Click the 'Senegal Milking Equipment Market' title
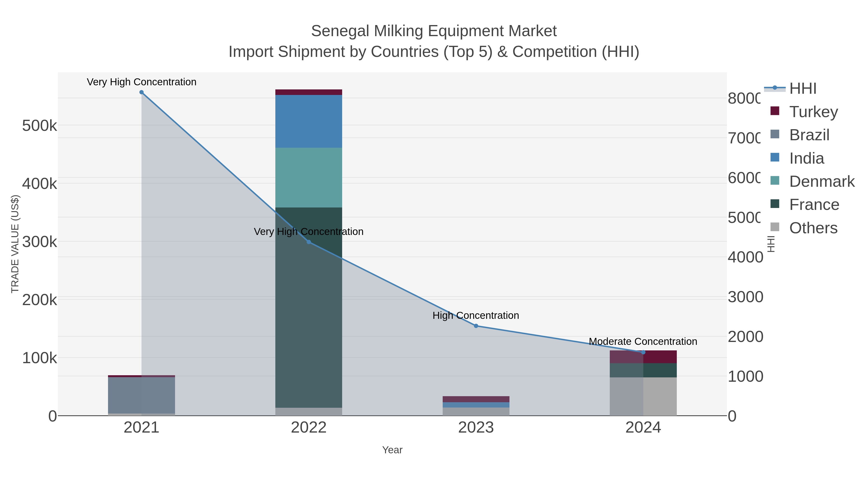Screen dimensions: 868x488 coord(434,31)
